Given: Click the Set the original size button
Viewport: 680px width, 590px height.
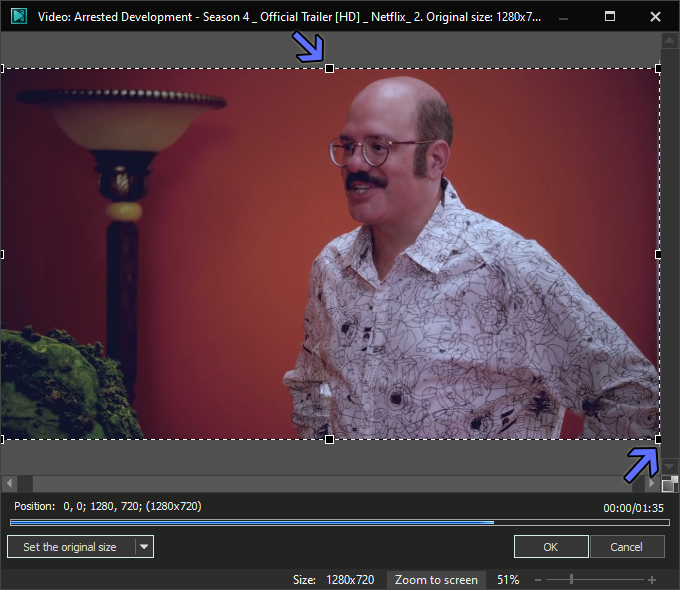Looking at the screenshot, I should pos(70,547).
